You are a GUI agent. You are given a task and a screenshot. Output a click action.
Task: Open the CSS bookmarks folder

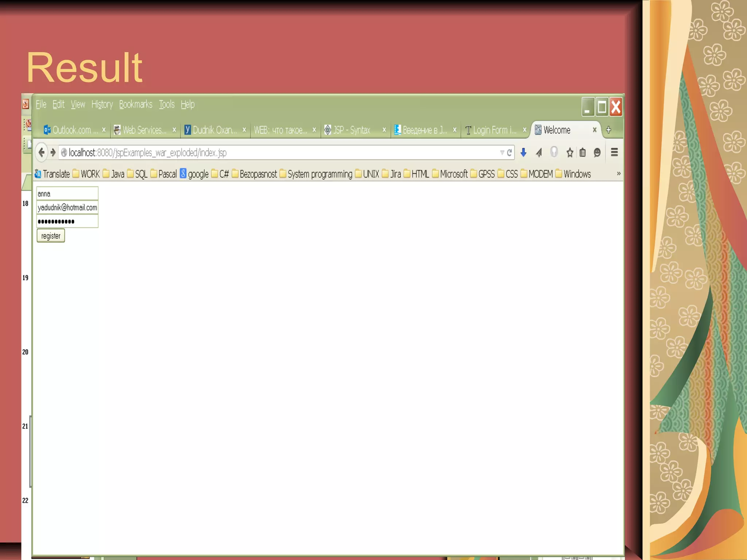pos(508,174)
